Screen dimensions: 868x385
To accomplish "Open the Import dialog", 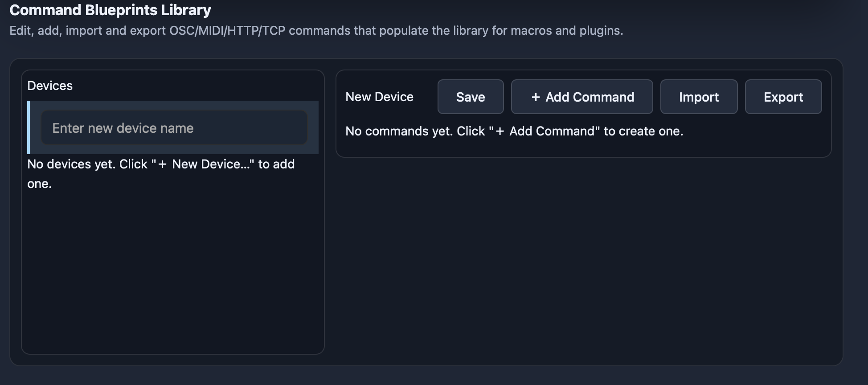I will (x=699, y=97).
